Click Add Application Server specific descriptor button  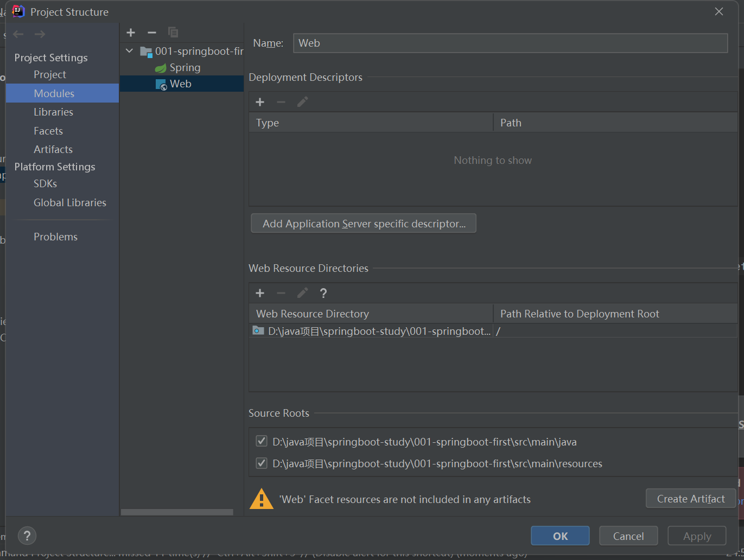point(364,224)
